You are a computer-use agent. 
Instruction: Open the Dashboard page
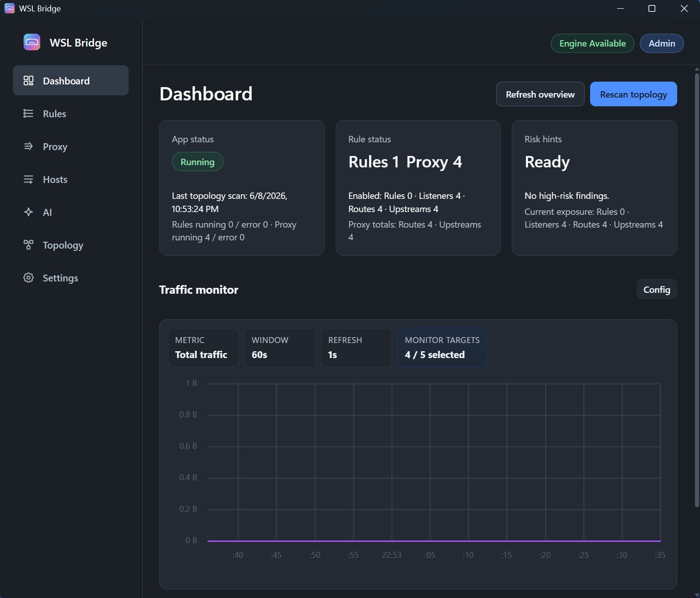[x=71, y=80]
